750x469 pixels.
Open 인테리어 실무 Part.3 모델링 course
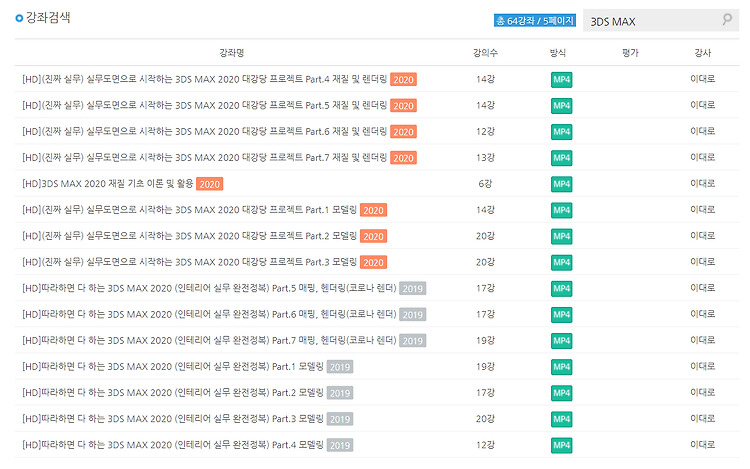pos(173,419)
